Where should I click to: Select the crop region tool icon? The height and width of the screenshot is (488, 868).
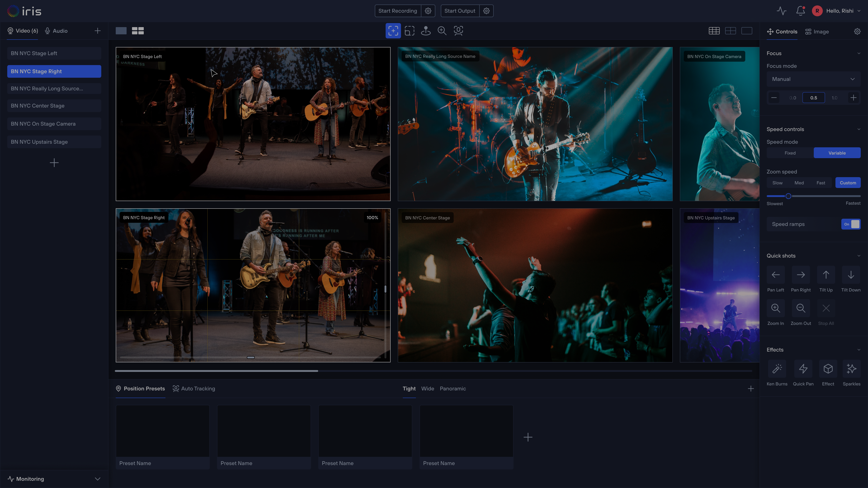[x=409, y=31]
